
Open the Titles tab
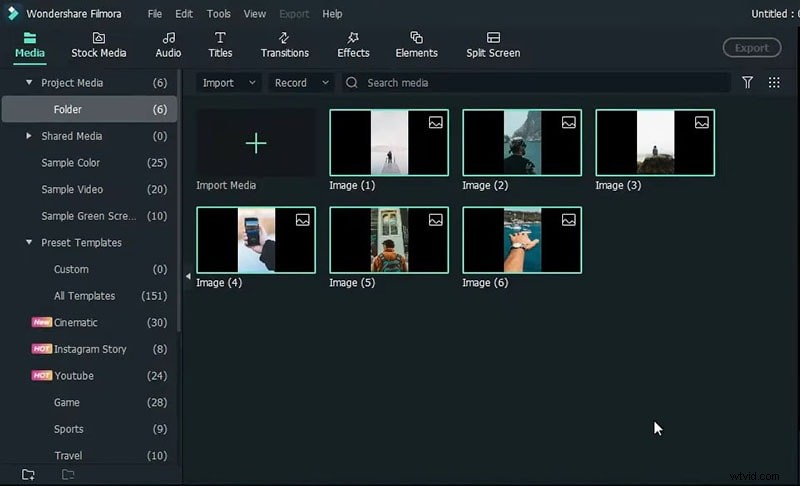click(x=220, y=45)
